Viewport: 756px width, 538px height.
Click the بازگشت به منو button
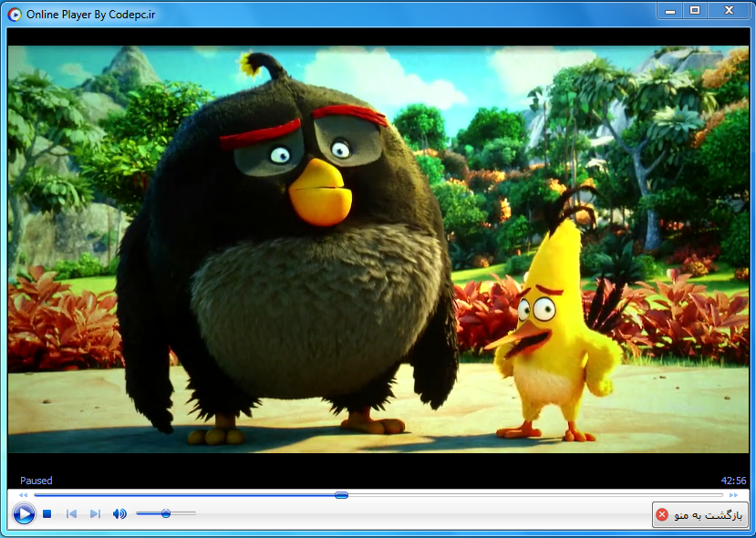700,515
